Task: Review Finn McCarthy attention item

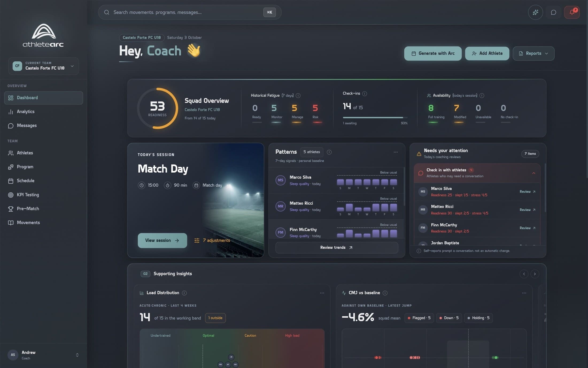Action: pyautogui.click(x=527, y=228)
